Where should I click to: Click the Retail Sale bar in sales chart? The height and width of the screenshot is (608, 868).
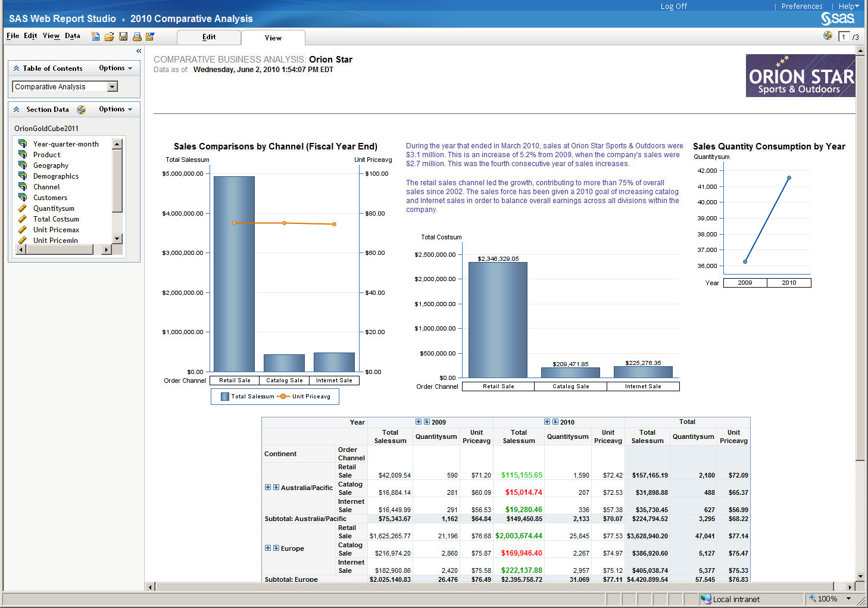click(234, 274)
